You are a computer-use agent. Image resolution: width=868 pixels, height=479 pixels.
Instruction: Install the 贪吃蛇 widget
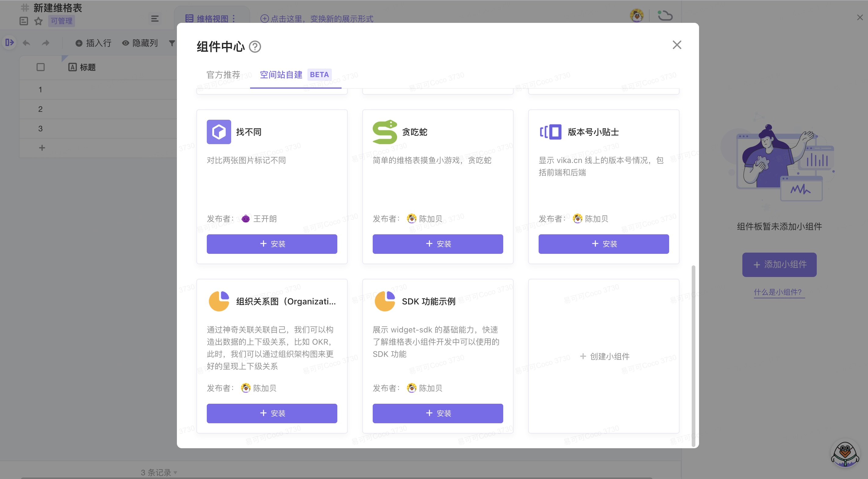click(x=437, y=244)
